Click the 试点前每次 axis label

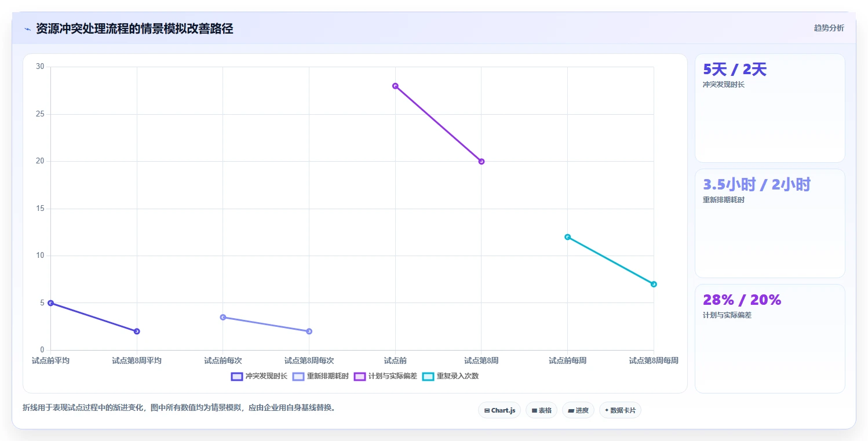tap(223, 360)
